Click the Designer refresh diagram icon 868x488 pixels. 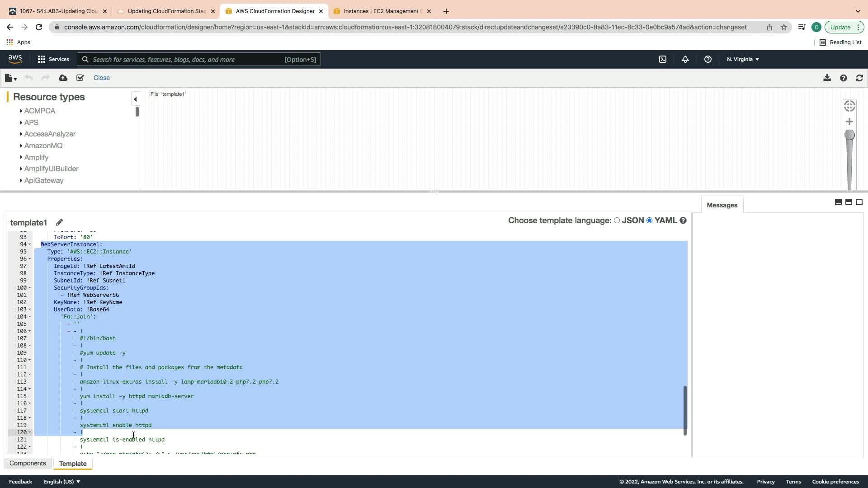(859, 78)
